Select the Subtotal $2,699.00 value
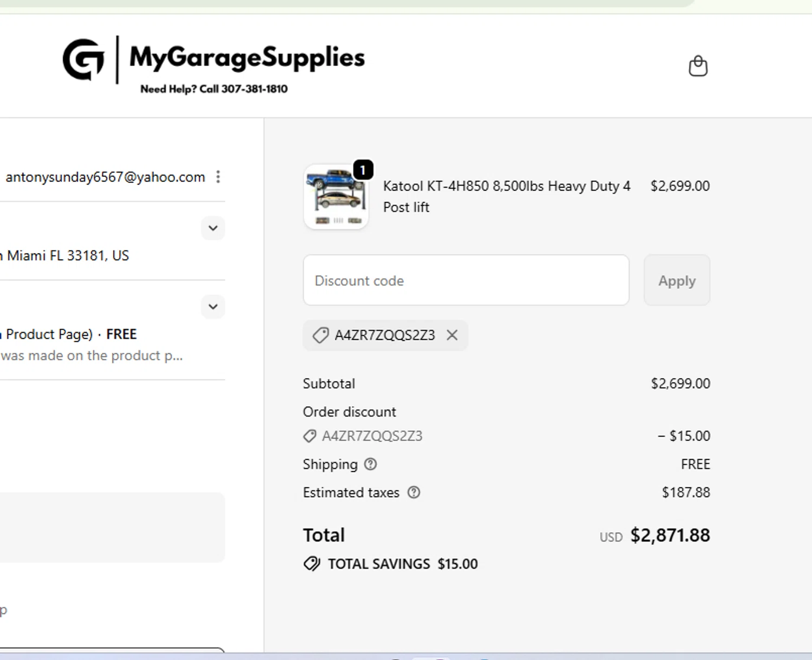The height and width of the screenshot is (660, 812). tap(680, 384)
